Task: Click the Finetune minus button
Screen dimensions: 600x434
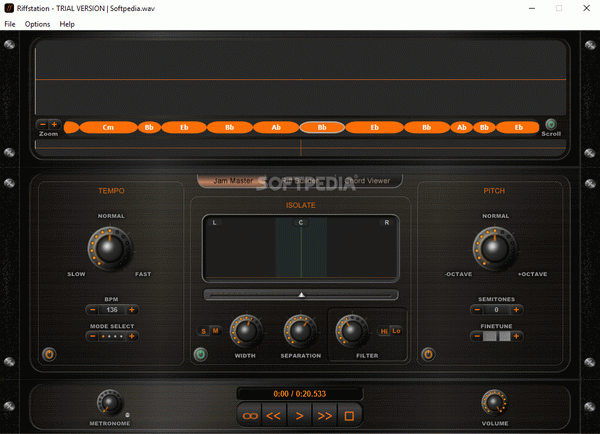Action: (x=477, y=336)
